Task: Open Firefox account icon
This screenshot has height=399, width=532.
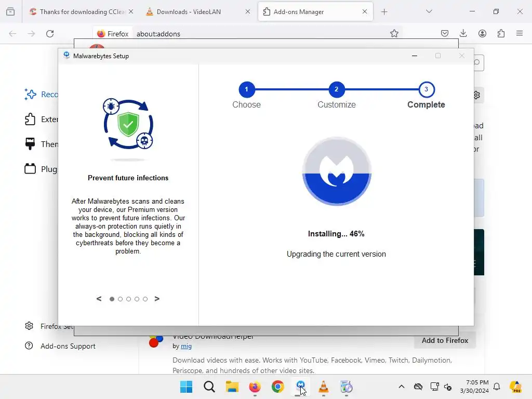Action: click(482, 33)
